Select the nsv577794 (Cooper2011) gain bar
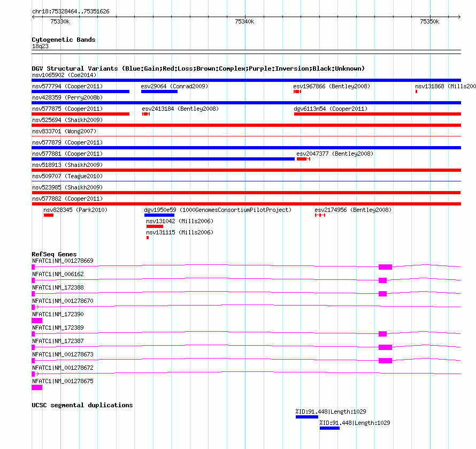476x449 pixels. (x=80, y=92)
